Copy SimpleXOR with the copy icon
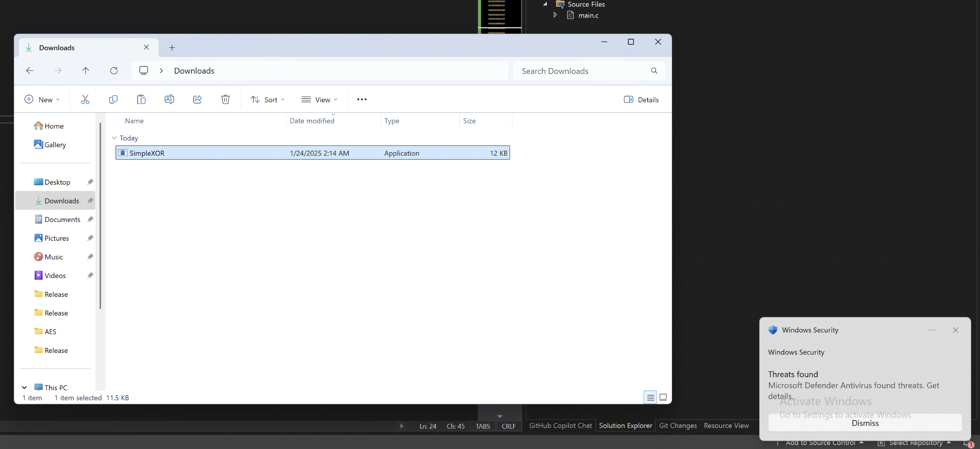Screen dimensions: 980x449 click(113, 99)
